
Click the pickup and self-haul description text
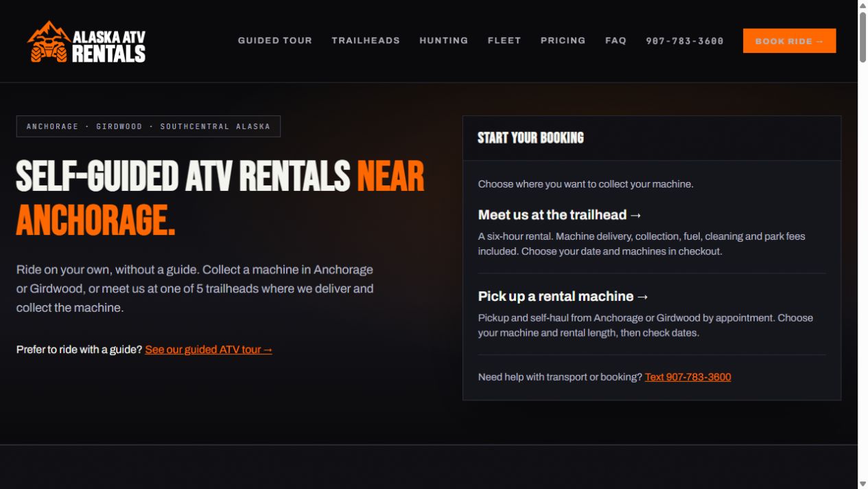(645, 326)
